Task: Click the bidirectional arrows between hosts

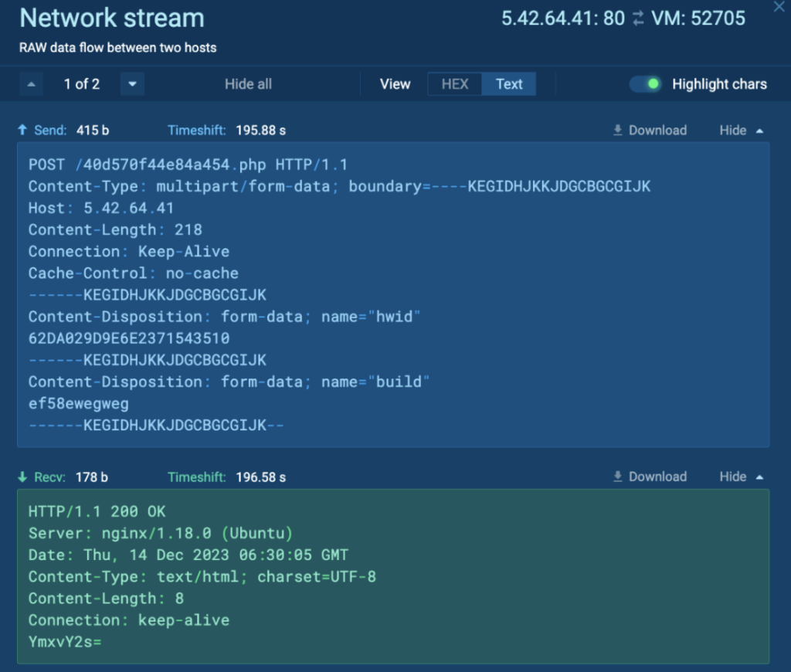Action: (637, 19)
